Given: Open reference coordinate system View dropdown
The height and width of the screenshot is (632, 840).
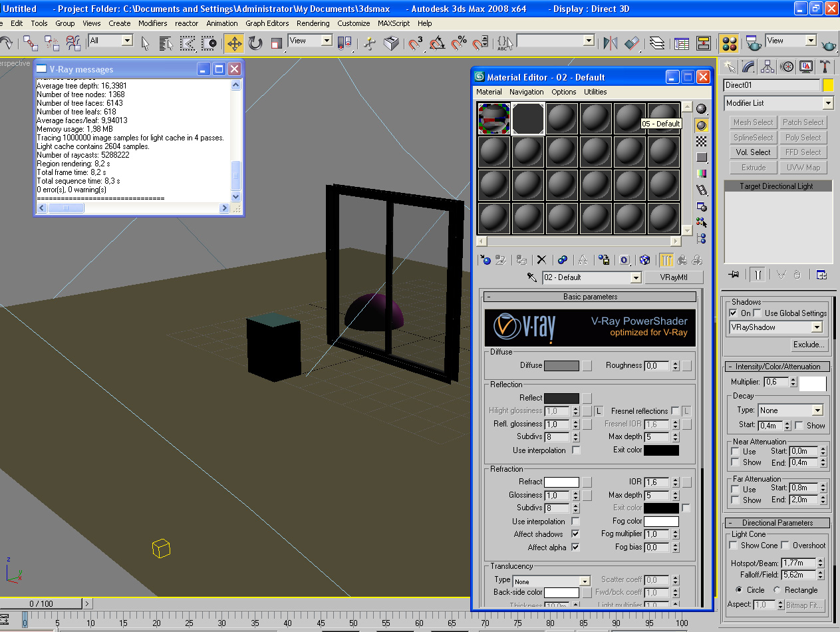Looking at the screenshot, I should click(310, 41).
